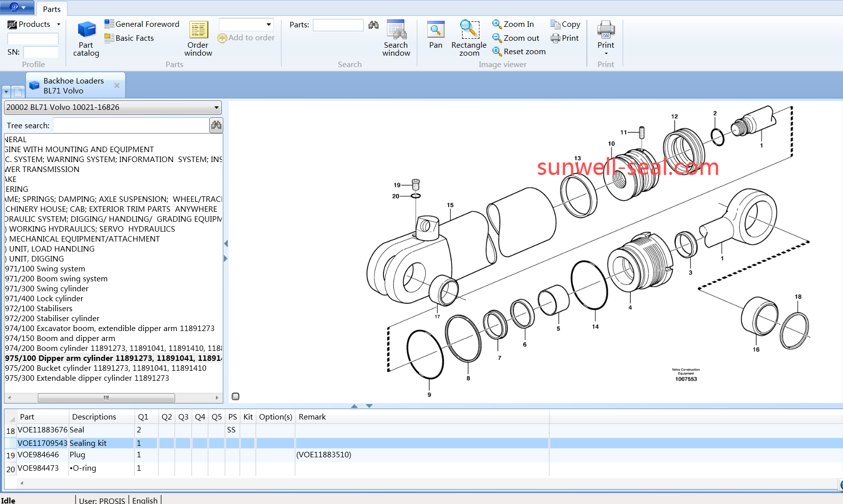The image size is (843, 504).
Task: Expand the Print dropdown arrow
Action: coord(606,53)
